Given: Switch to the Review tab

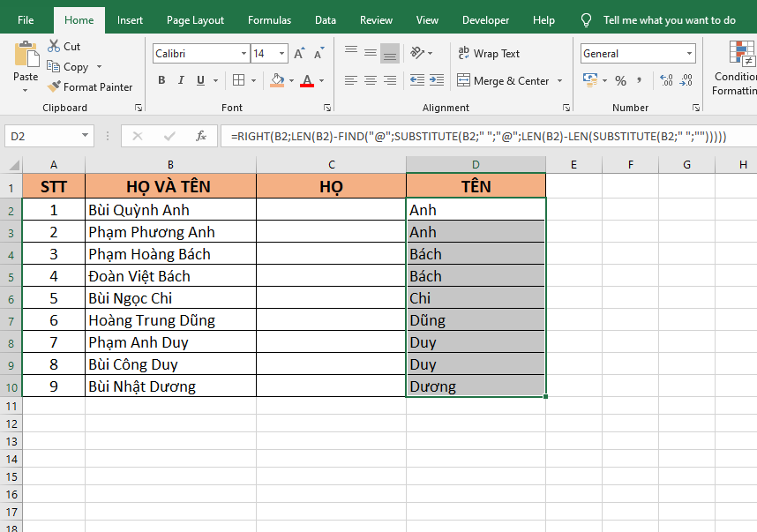Looking at the screenshot, I should pos(376,20).
